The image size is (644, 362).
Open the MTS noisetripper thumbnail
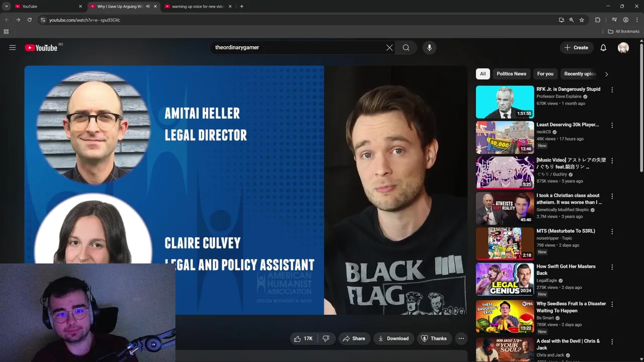click(505, 244)
